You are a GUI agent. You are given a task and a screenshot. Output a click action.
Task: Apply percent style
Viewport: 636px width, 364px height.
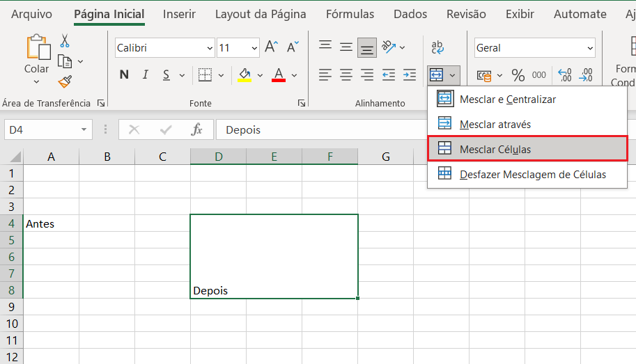point(518,75)
